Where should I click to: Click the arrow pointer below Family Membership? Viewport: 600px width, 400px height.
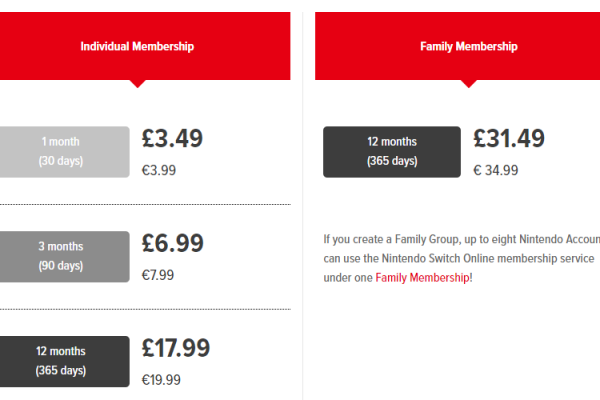tap(468, 83)
